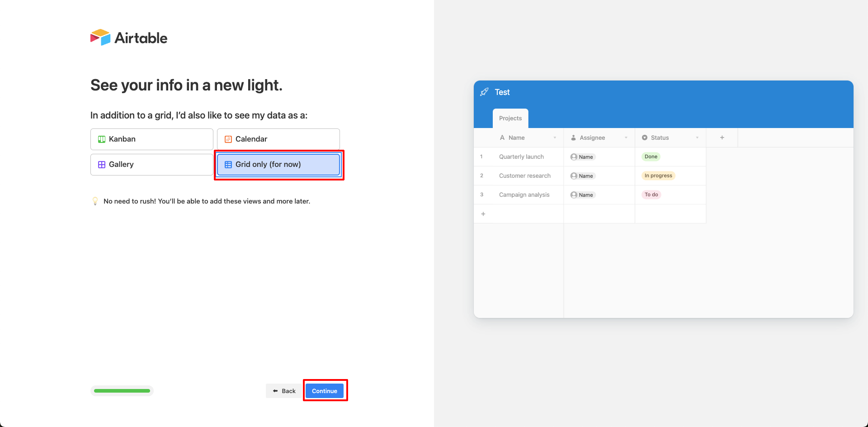Click the 'No need to rush' tip text
Image resolution: width=868 pixels, height=427 pixels.
207,201
